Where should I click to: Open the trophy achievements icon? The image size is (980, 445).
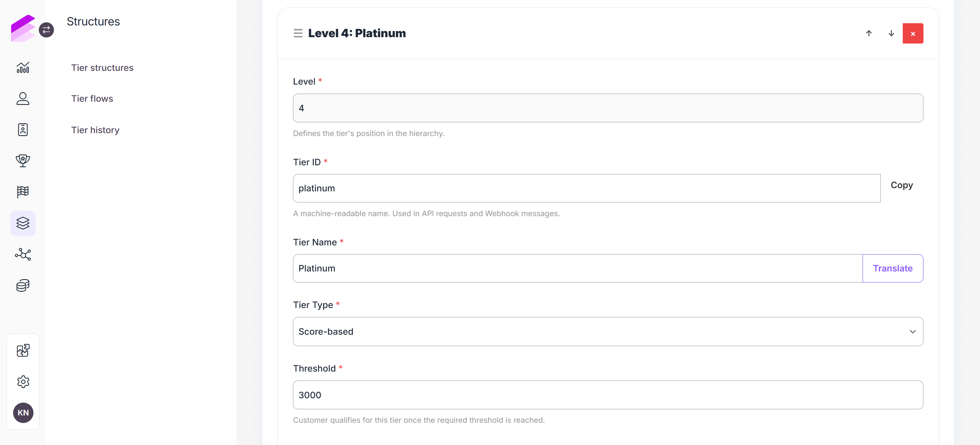23,161
